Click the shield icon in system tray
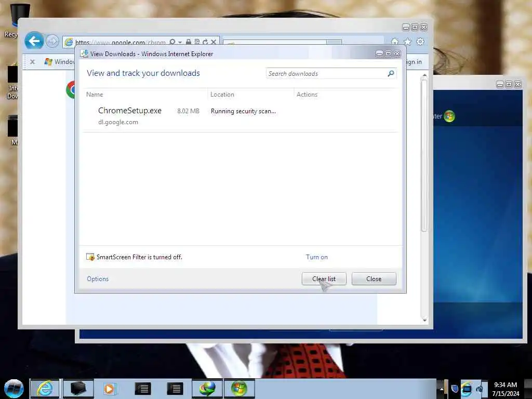The width and height of the screenshot is (532, 399). point(455,389)
